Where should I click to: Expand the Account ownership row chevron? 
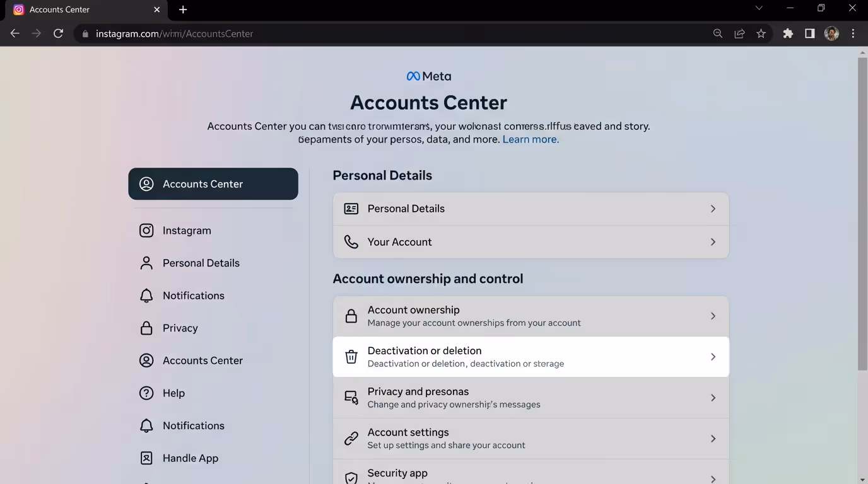coord(713,316)
